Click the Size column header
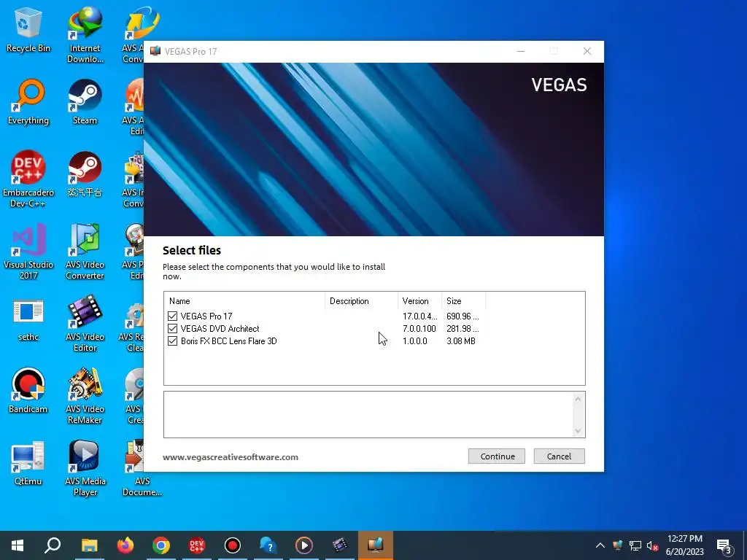Image resolution: width=747 pixels, height=560 pixels. tap(463, 301)
